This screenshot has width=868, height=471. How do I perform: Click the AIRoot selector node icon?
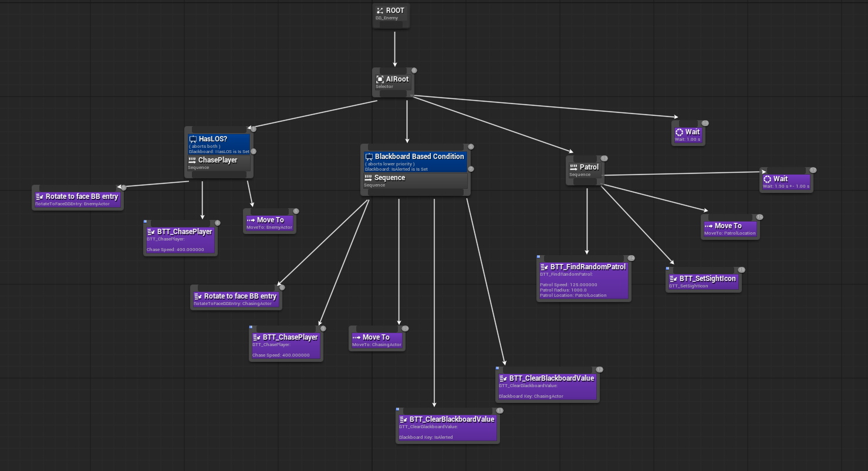point(380,79)
